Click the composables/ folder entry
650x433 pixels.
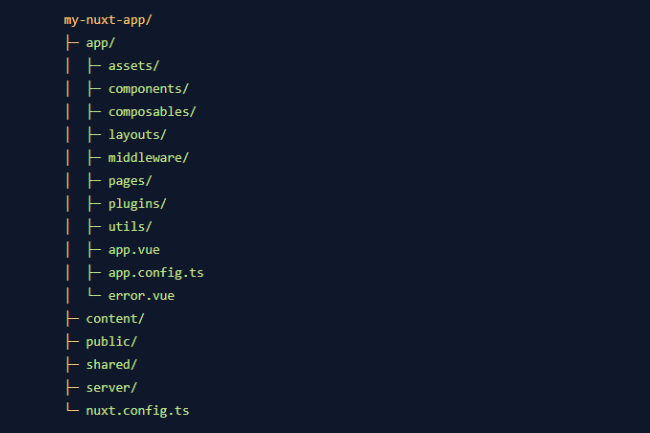(152, 112)
